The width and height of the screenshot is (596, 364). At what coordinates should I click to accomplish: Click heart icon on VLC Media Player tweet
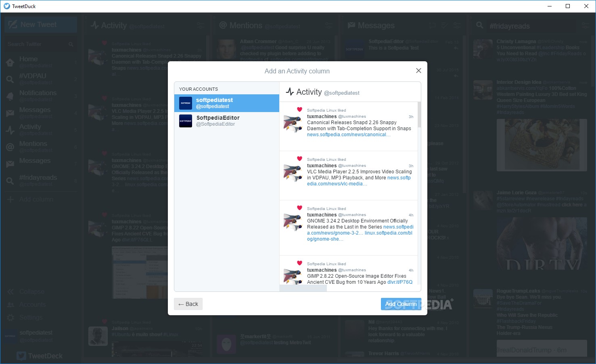click(299, 158)
